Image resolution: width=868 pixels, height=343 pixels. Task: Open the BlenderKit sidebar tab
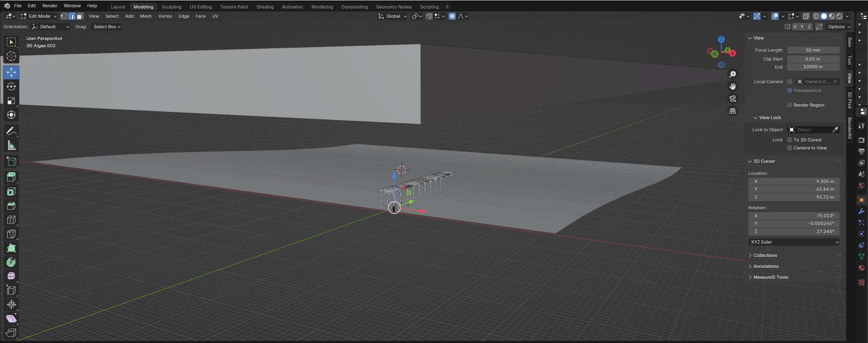pyautogui.click(x=849, y=128)
